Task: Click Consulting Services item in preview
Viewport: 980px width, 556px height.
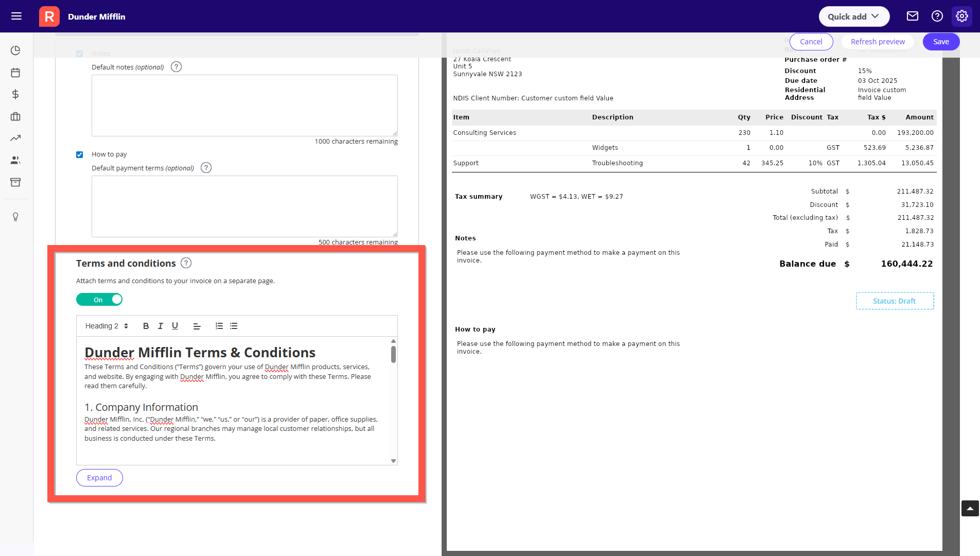Action: [x=484, y=133]
